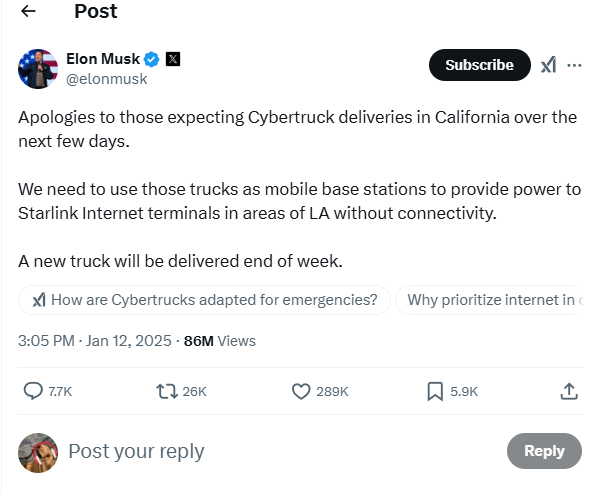Viewport: 593px width, 494px height.
Task: Click the gray Reply button
Action: [x=544, y=451]
